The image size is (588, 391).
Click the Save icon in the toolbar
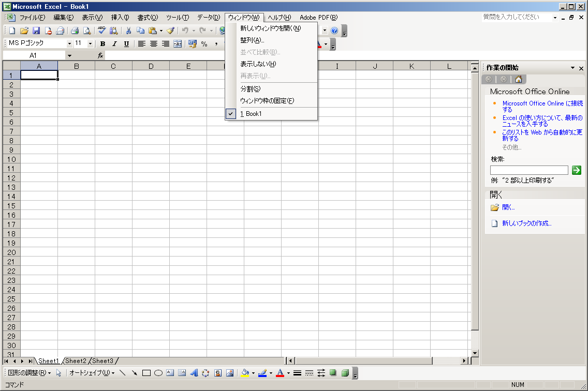tap(36, 31)
